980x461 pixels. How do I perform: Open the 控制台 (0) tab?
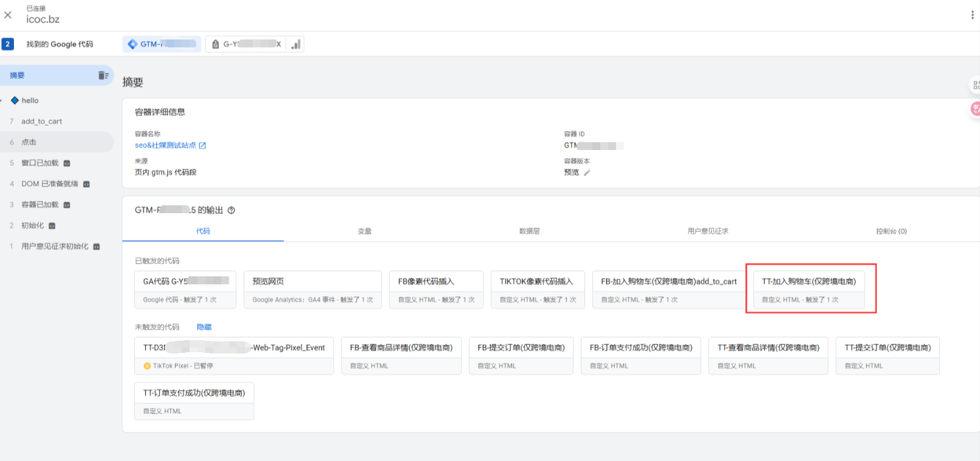891,231
